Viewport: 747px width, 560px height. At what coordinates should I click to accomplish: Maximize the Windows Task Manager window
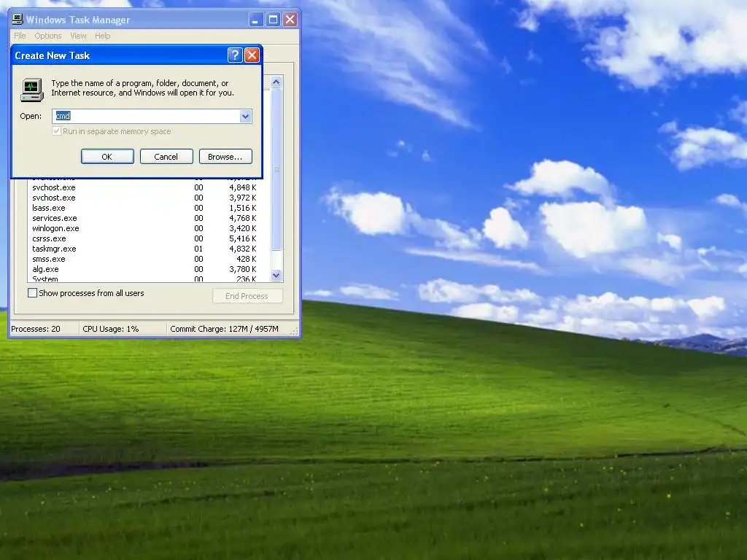pos(273,20)
